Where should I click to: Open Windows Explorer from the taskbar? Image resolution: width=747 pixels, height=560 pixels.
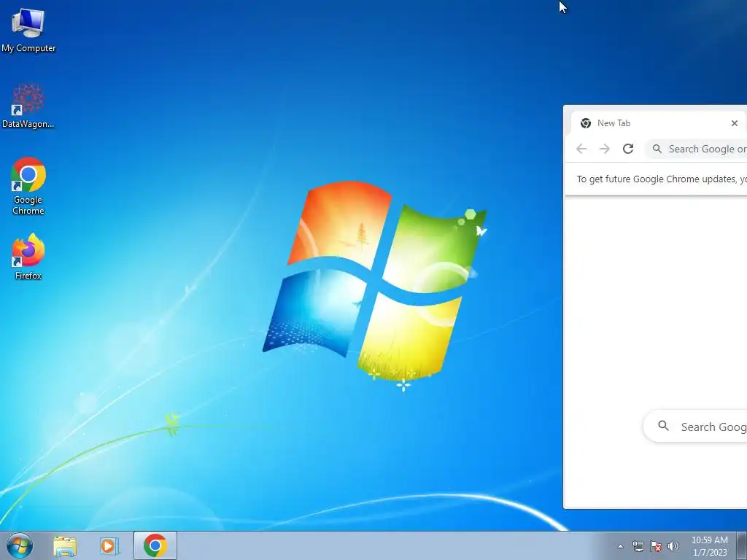[65, 545]
